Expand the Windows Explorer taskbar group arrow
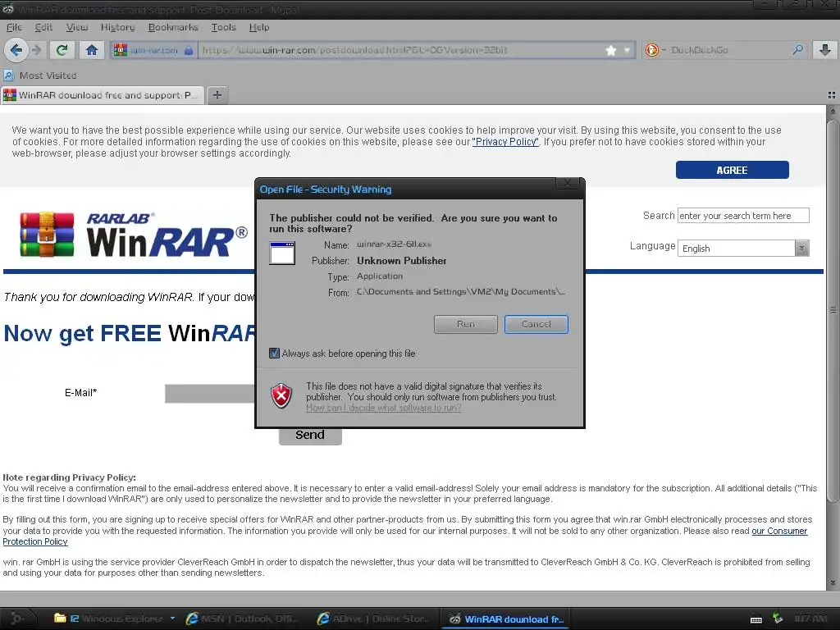The width and height of the screenshot is (840, 630). tap(172, 619)
